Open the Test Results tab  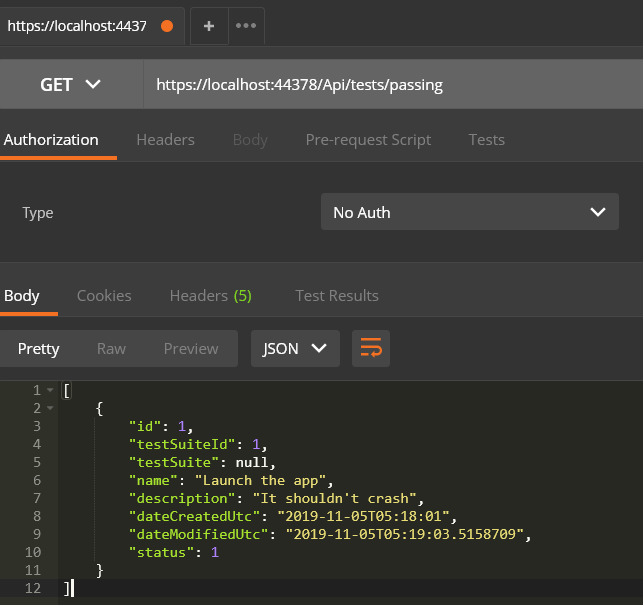click(x=337, y=296)
